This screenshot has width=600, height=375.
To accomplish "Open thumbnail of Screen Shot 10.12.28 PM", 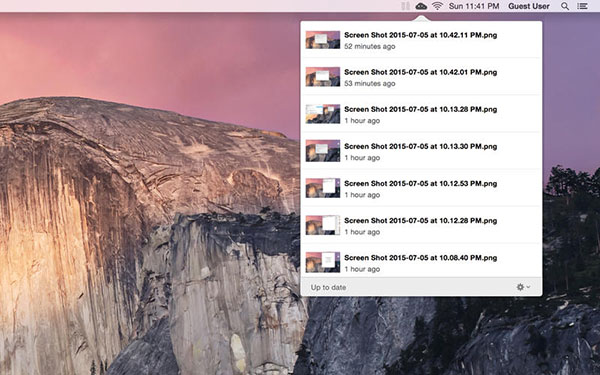I will (x=323, y=225).
